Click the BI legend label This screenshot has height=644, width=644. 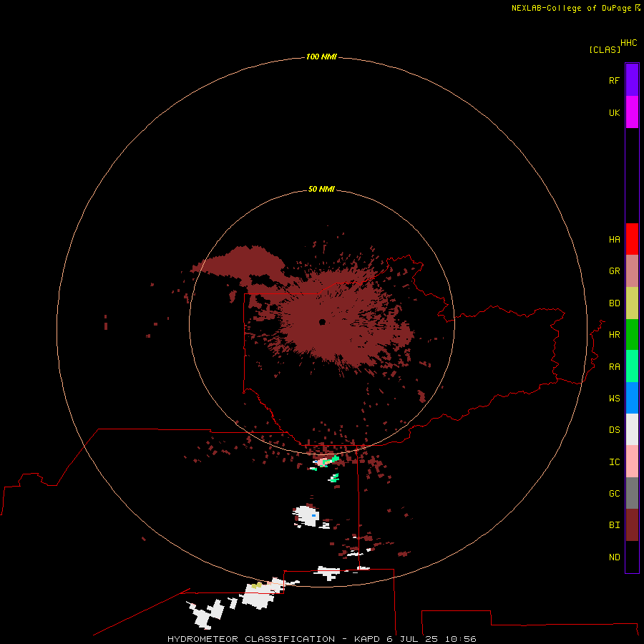point(614,525)
